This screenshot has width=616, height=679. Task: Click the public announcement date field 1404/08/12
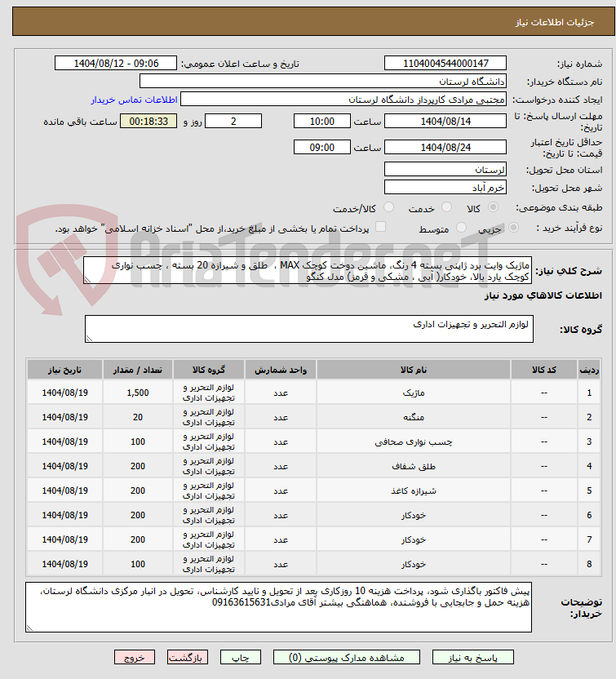coord(116,63)
